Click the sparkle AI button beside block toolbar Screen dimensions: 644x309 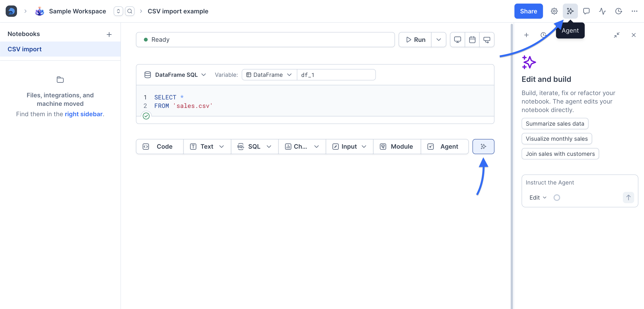[x=483, y=147]
